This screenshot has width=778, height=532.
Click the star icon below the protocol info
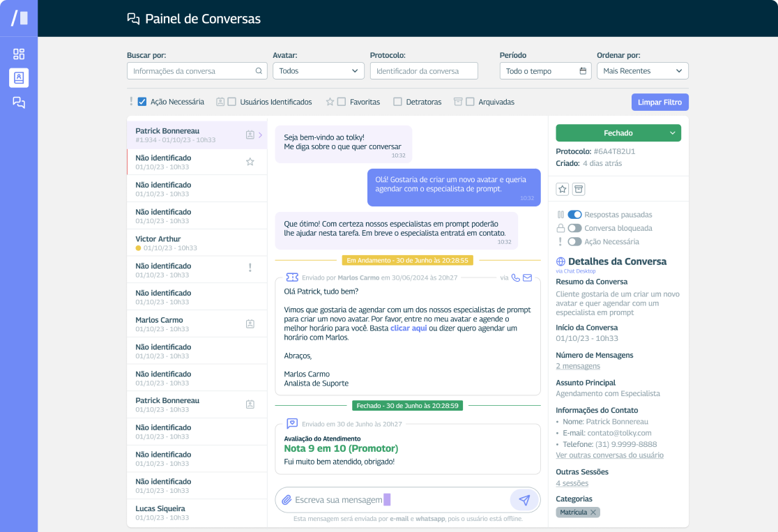click(x=562, y=189)
